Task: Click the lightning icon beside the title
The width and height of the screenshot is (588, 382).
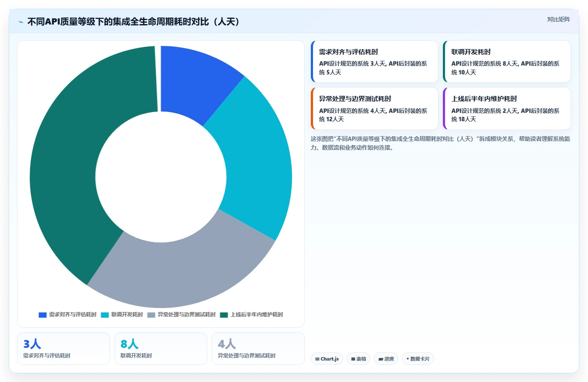Action: pos(21,22)
